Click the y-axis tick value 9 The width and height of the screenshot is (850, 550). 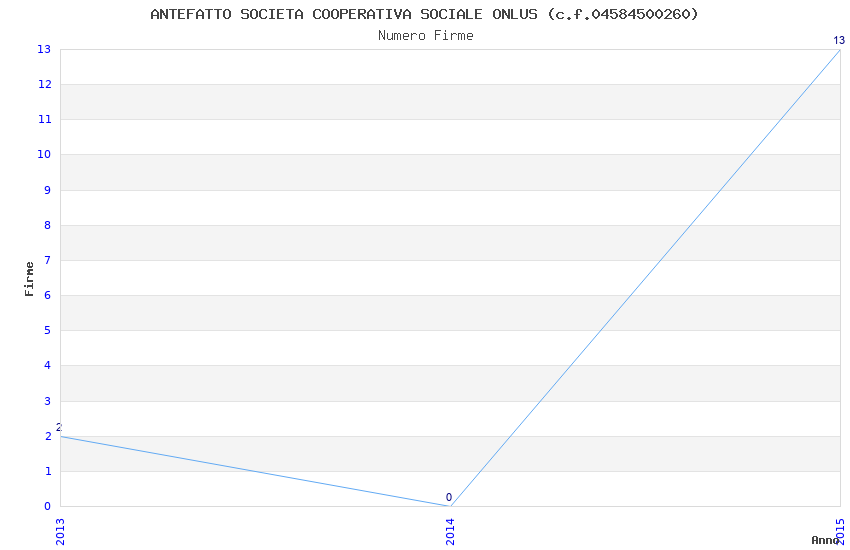[x=48, y=190]
